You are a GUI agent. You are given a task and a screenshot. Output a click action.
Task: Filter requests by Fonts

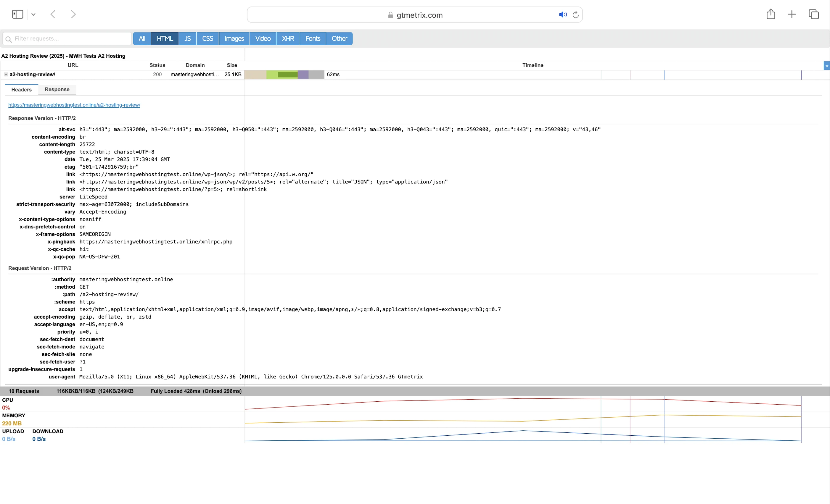[313, 39]
